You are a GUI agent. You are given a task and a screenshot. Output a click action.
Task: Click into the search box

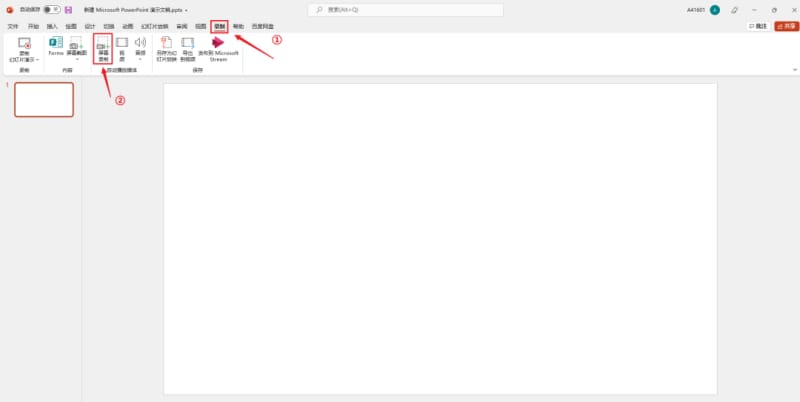[406, 10]
